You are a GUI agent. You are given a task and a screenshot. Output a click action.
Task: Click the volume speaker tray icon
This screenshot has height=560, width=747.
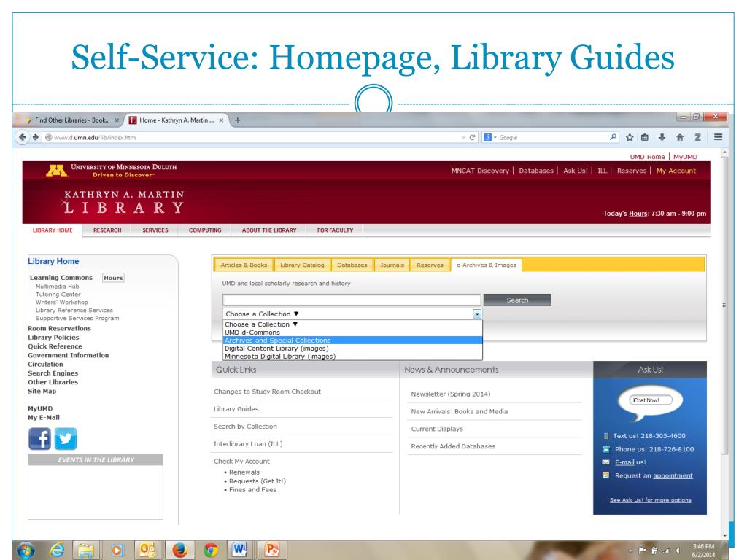tap(678, 551)
